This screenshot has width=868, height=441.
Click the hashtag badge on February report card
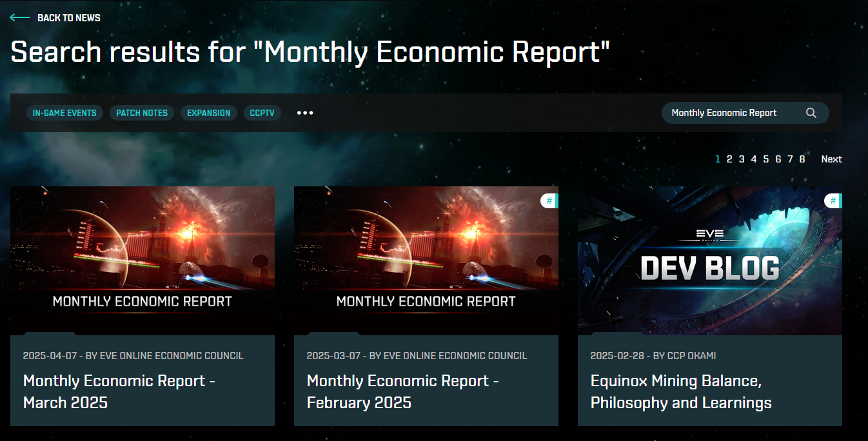[x=549, y=201]
